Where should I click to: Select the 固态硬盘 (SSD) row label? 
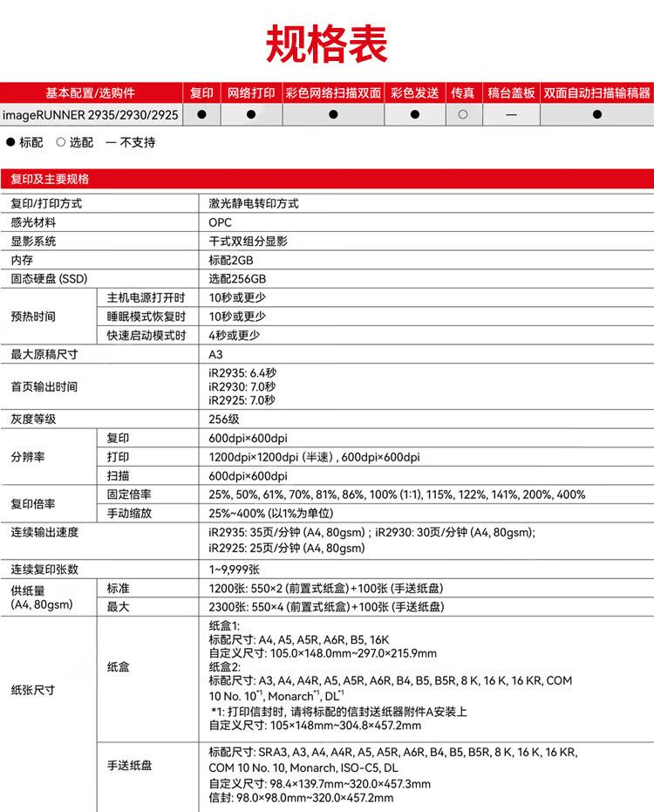pos(49,278)
